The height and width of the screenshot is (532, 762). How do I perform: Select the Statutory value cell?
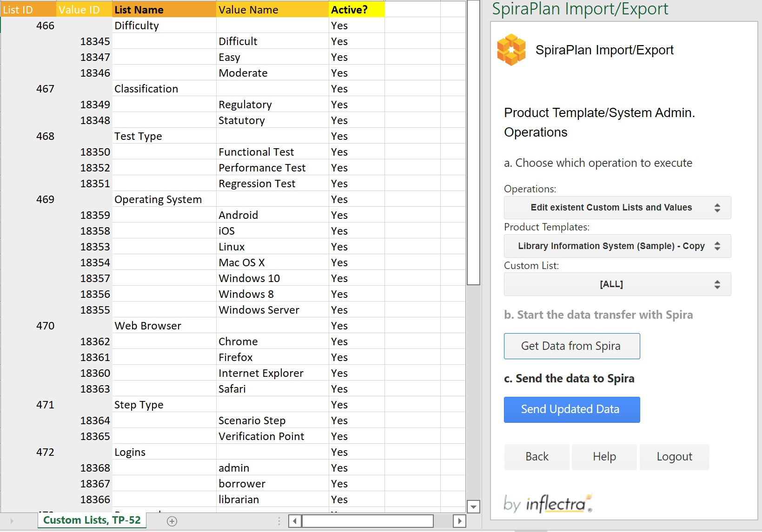[272, 120]
